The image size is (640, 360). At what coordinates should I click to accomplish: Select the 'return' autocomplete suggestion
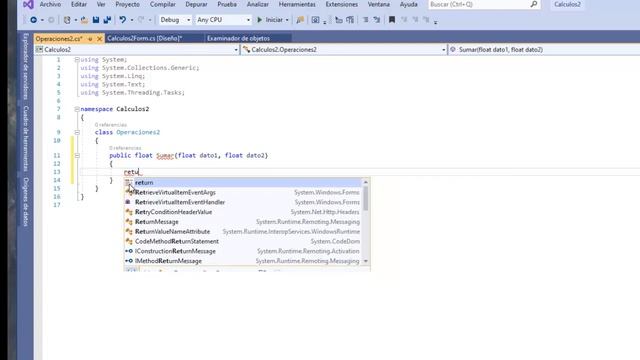242,182
